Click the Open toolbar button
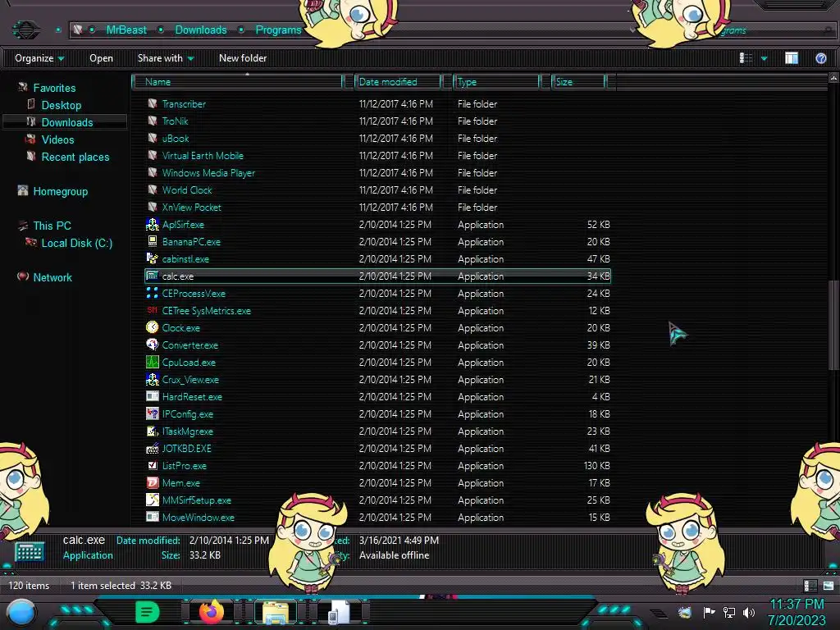840x630 pixels. pos(101,58)
